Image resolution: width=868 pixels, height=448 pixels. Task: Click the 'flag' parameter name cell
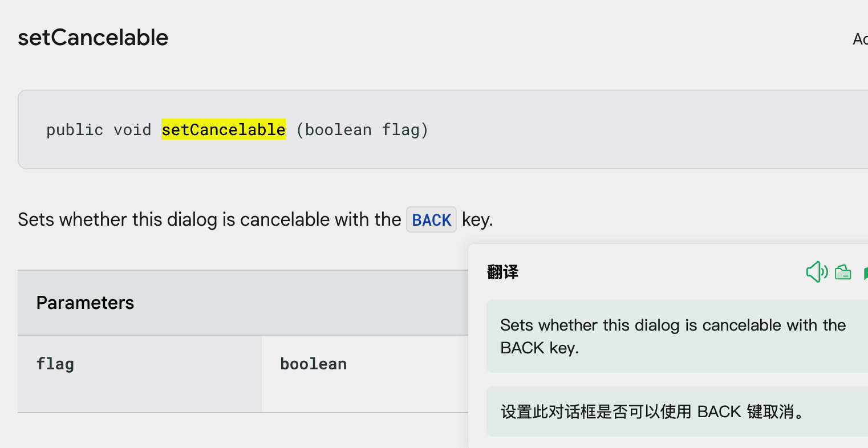click(x=140, y=374)
